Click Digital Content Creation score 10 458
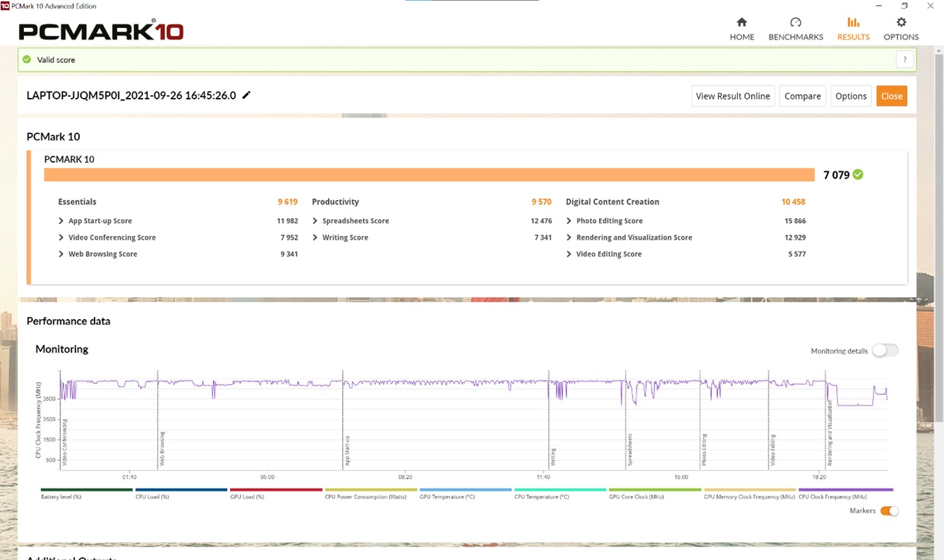This screenshot has width=944, height=560. (x=793, y=202)
